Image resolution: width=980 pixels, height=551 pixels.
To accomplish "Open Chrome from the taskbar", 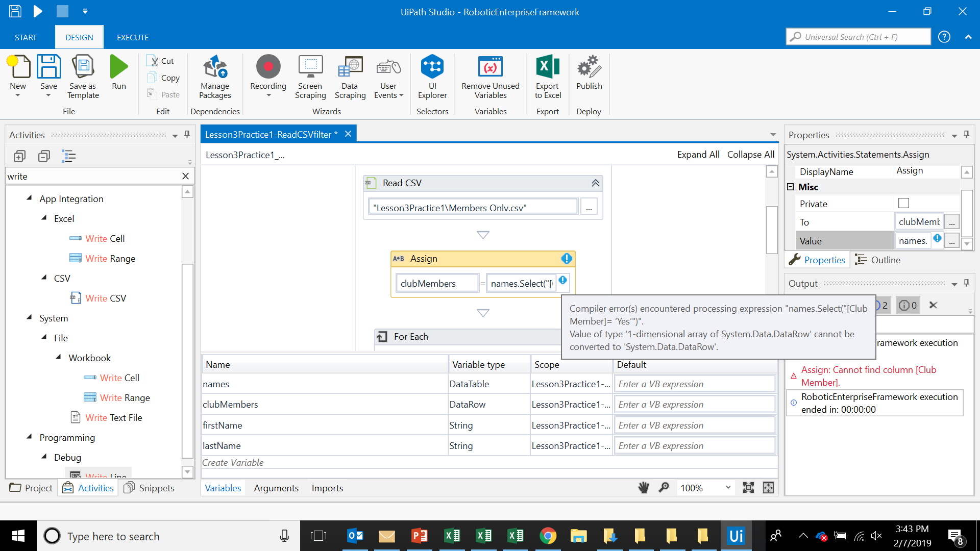I will tap(548, 536).
